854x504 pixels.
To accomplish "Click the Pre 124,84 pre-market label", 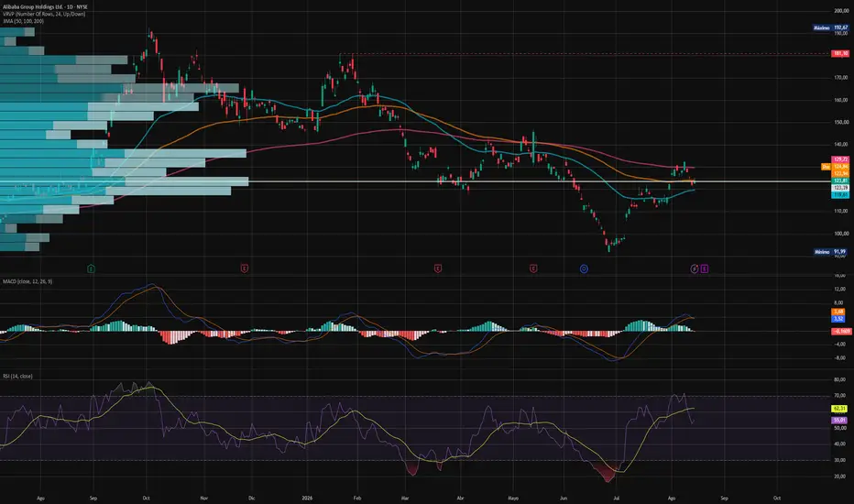I will [x=835, y=167].
